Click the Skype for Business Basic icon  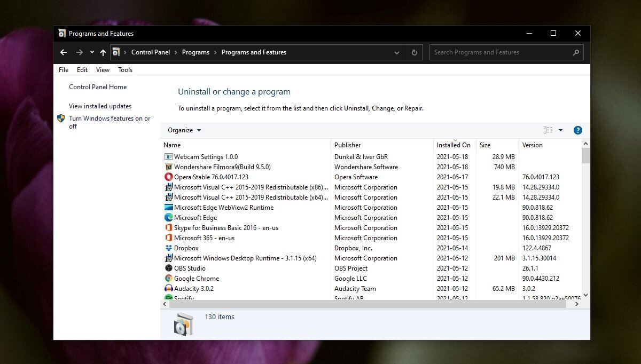pyautogui.click(x=169, y=227)
